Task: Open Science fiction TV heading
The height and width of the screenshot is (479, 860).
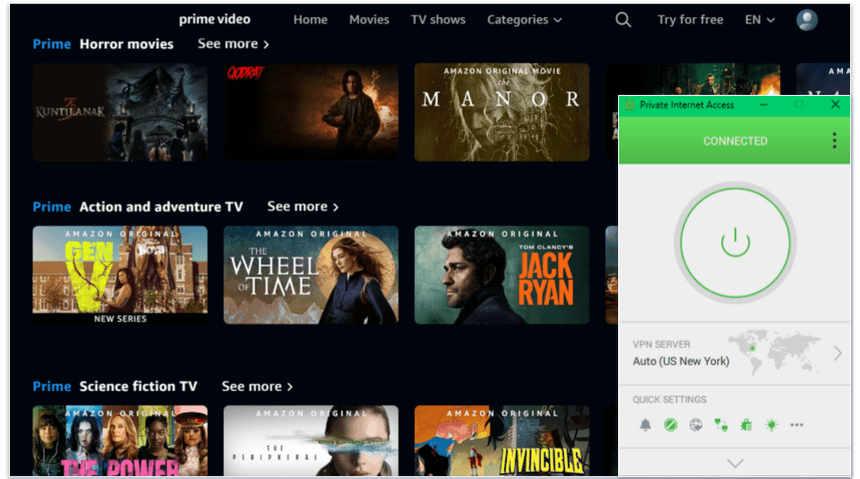Action: point(138,386)
